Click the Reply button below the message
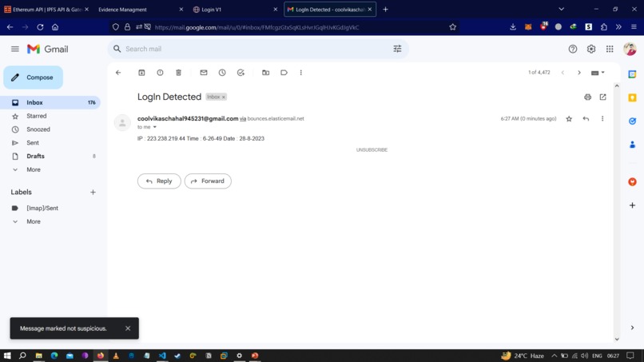This screenshot has width=644, height=362. 159,181
